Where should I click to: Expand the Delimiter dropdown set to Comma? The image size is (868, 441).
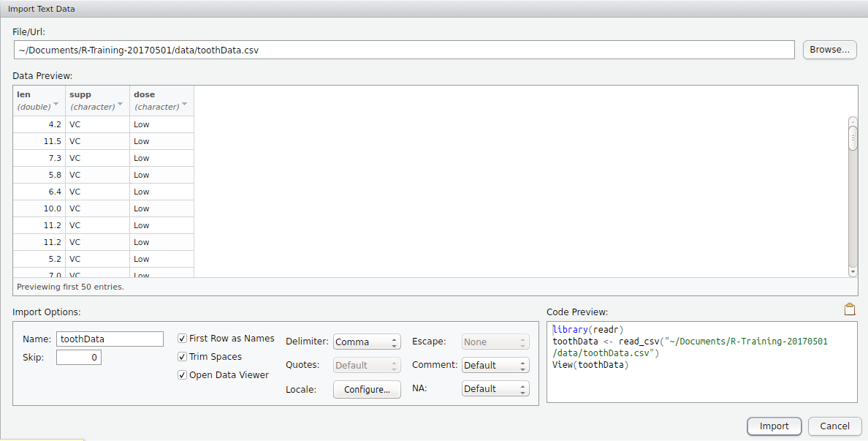[367, 342]
